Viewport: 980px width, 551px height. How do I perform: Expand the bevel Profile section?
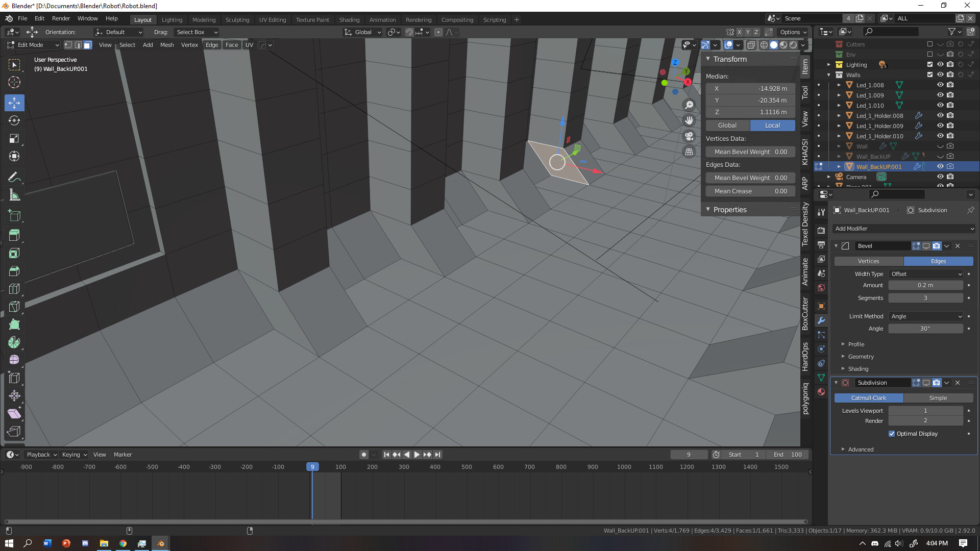coord(856,344)
